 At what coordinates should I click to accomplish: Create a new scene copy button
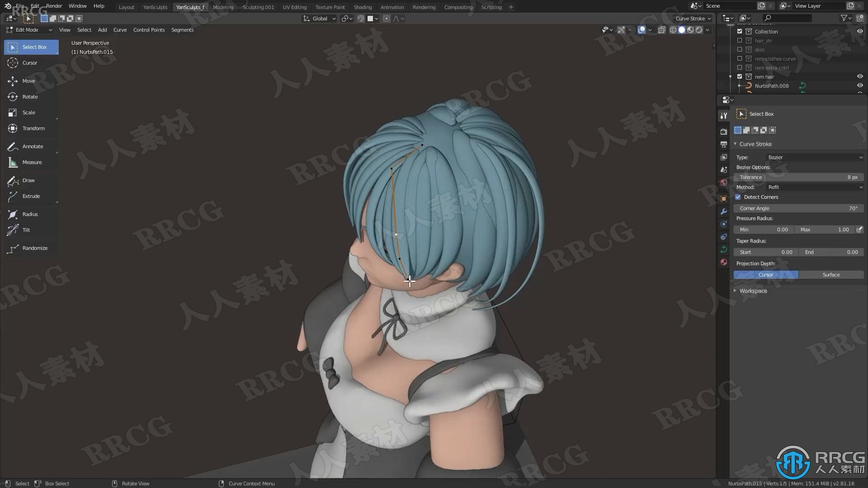(761, 6)
